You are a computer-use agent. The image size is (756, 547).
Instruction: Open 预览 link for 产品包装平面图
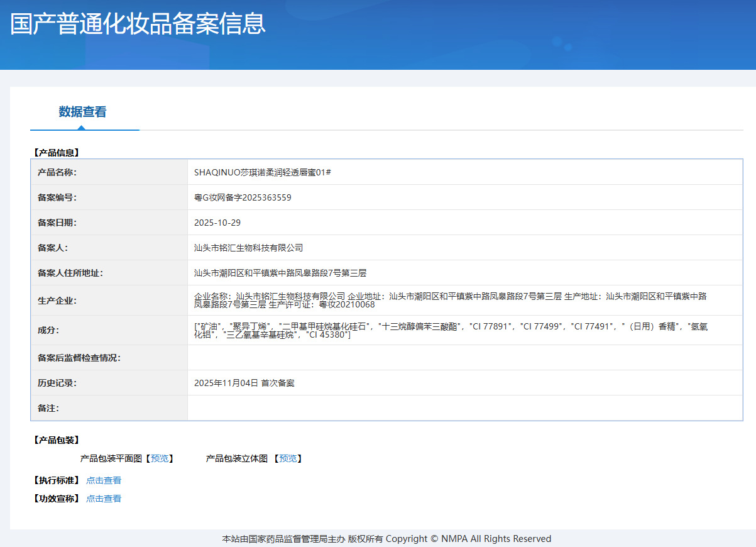click(160, 458)
